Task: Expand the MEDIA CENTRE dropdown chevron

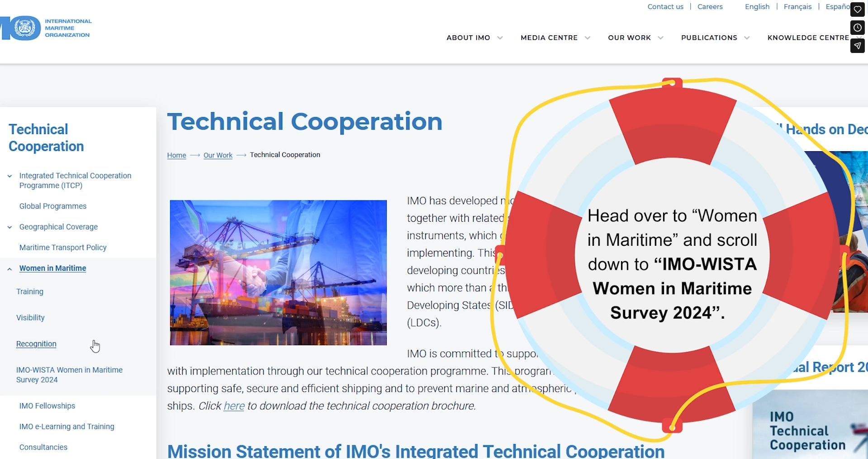Action: pyautogui.click(x=588, y=38)
